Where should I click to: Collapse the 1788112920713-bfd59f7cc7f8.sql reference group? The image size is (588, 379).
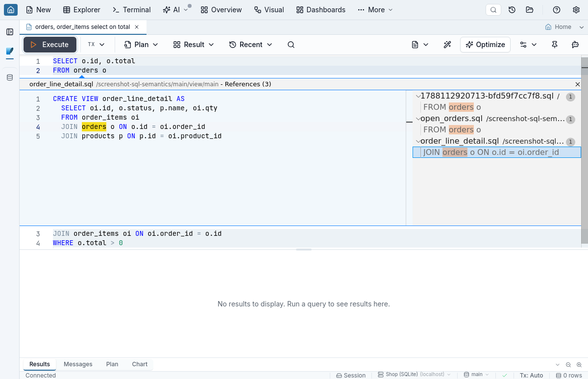point(418,96)
